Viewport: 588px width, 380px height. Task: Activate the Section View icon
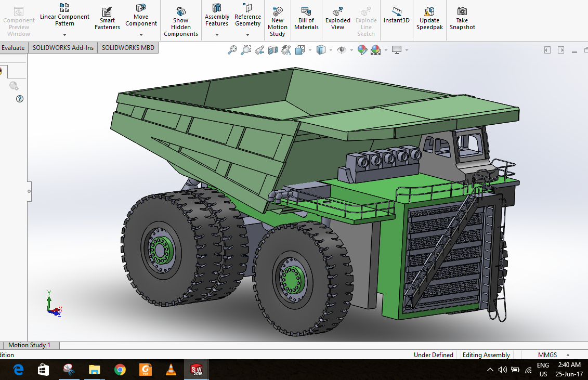click(x=272, y=50)
